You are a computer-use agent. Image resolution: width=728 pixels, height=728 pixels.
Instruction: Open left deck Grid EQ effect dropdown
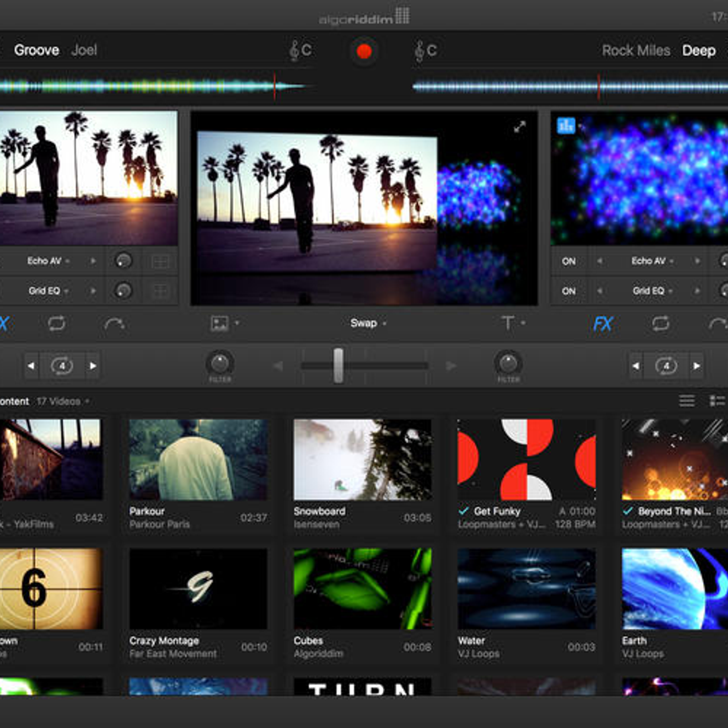[48, 291]
